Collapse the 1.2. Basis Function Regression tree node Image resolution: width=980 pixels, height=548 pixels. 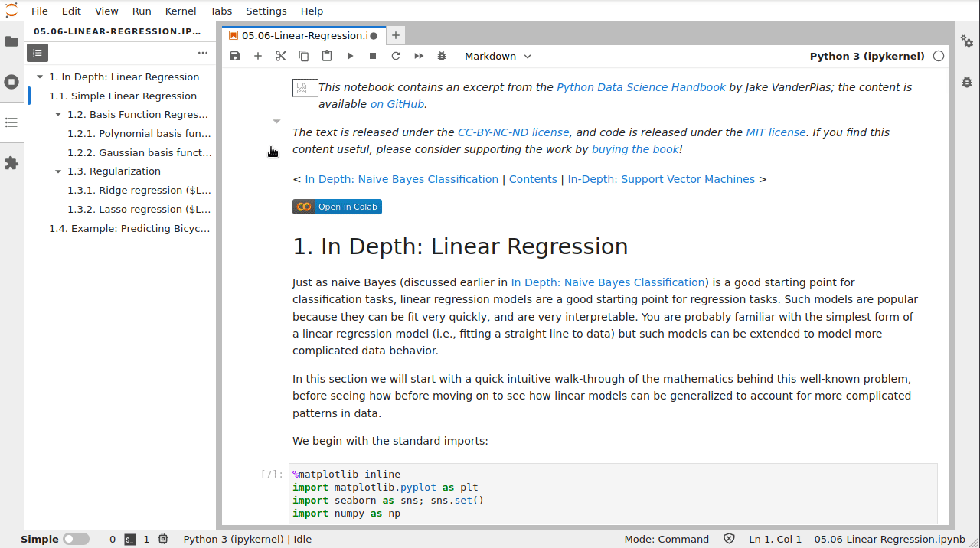point(58,115)
